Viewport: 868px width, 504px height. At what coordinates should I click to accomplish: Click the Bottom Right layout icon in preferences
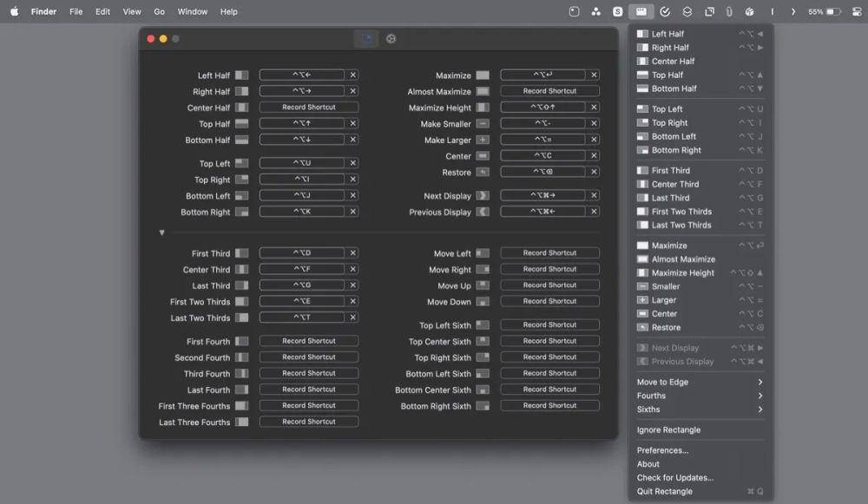pyautogui.click(x=242, y=212)
